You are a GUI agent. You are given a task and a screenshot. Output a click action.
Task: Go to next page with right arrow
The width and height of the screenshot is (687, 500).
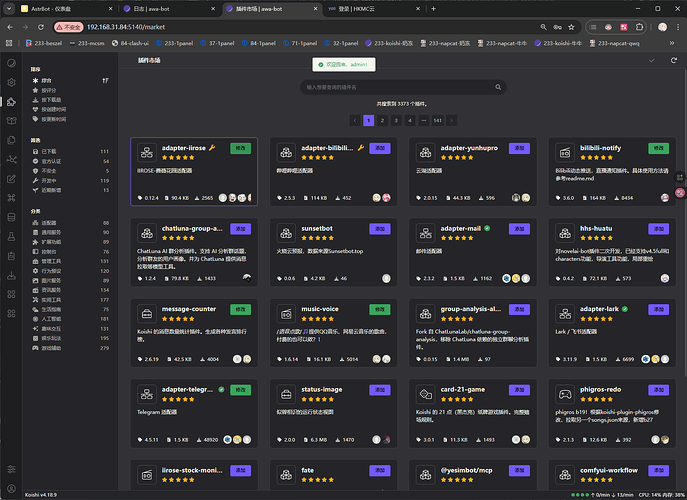point(452,120)
